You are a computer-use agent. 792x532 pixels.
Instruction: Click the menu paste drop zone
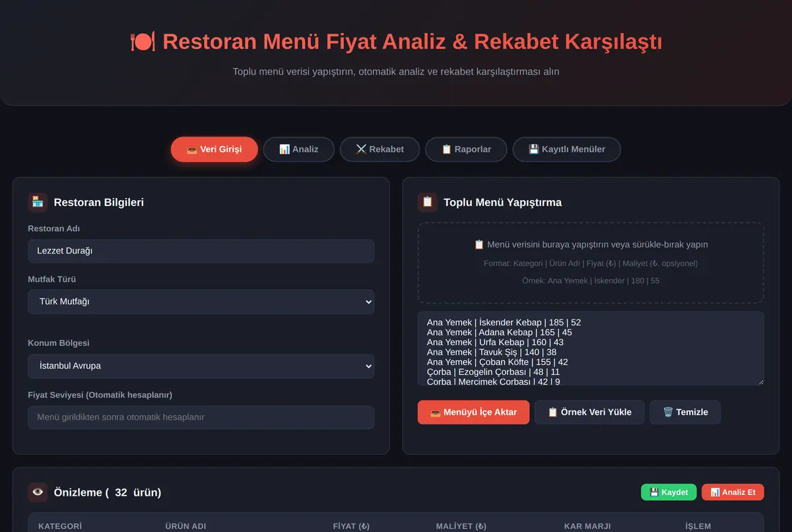click(591, 263)
